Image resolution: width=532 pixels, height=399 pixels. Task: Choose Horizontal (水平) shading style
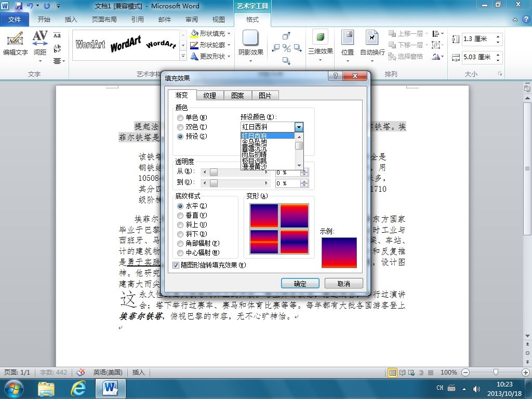pos(180,206)
